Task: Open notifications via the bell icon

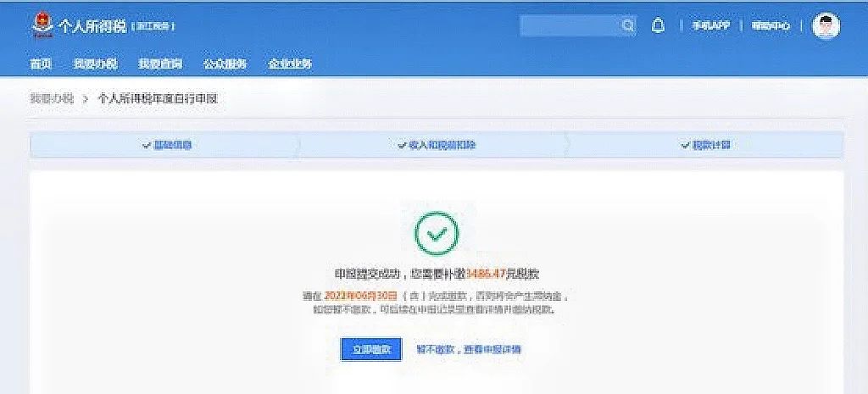Action: pyautogui.click(x=658, y=25)
